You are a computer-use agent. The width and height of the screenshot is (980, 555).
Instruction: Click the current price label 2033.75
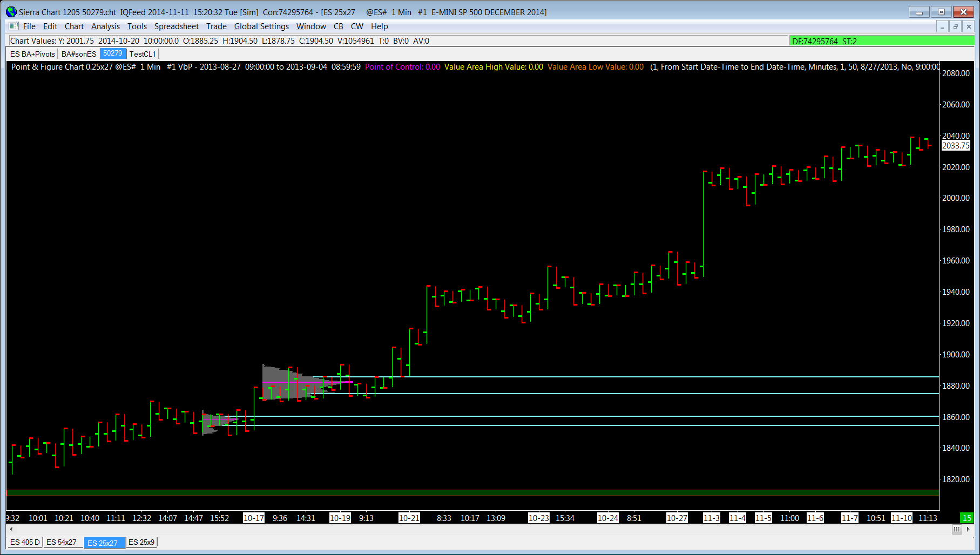tap(956, 146)
